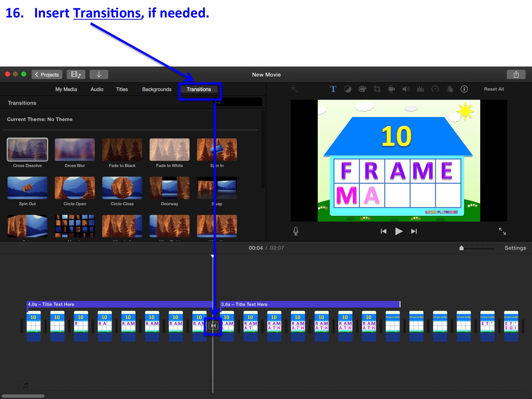Open the share export icon
Viewport: 532px width, 399px height.
(516, 75)
